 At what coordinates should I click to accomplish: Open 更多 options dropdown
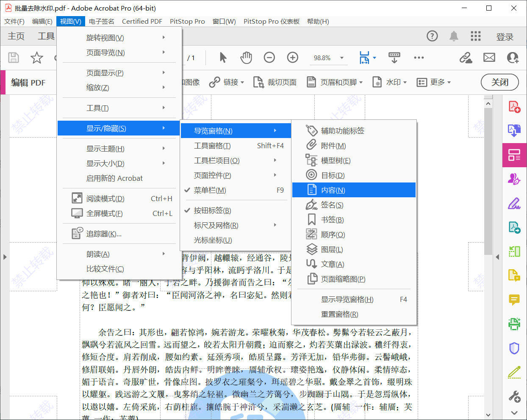(434, 82)
